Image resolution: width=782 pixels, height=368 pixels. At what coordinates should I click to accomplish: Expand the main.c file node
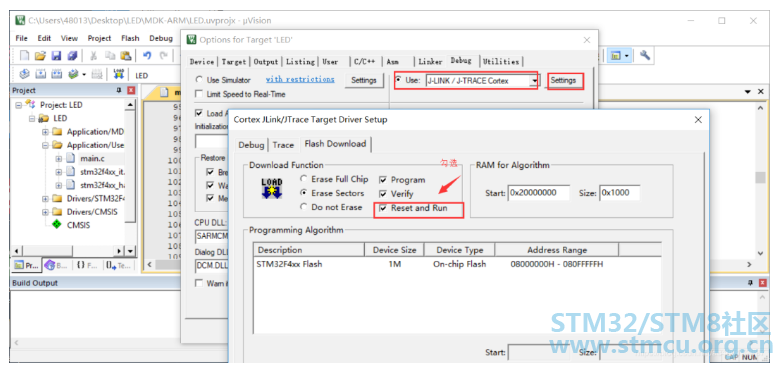coord(58,159)
